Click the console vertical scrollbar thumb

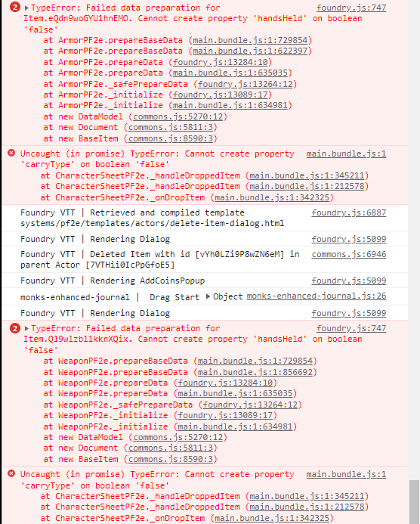(x=414, y=502)
